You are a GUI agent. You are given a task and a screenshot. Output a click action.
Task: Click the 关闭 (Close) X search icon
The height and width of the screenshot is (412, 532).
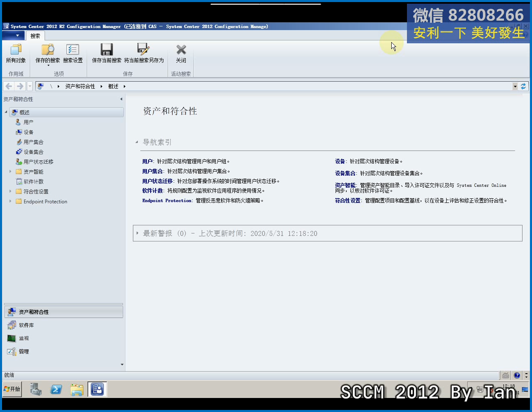[x=181, y=50]
